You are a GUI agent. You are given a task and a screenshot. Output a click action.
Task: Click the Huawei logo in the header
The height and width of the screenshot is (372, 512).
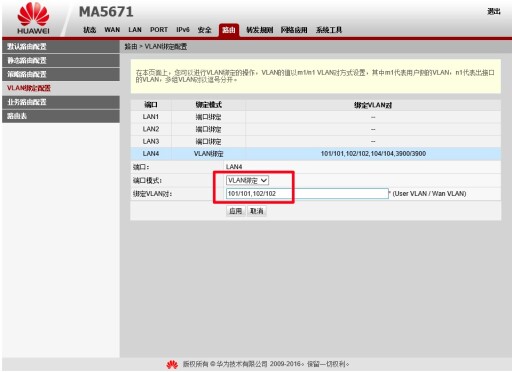(x=33, y=18)
